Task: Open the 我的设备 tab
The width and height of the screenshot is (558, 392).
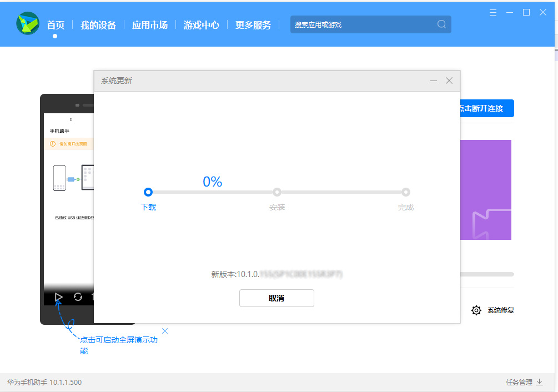Action: 98,25
